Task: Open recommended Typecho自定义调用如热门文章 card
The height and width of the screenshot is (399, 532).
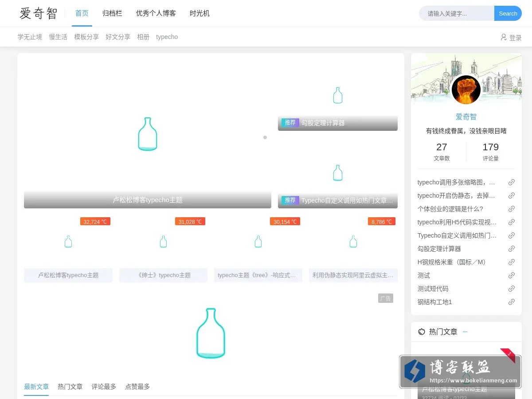Action: pyautogui.click(x=338, y=173)
